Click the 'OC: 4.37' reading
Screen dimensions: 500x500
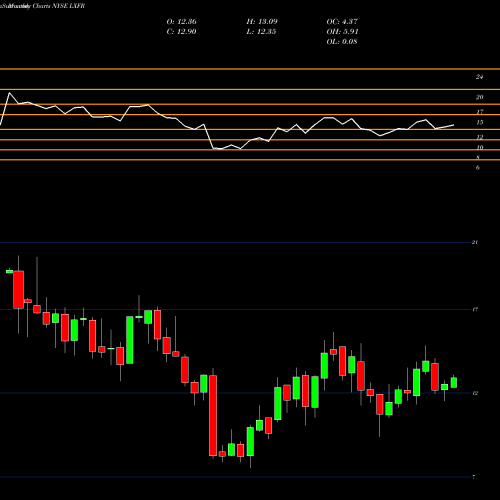pos(342,22)
